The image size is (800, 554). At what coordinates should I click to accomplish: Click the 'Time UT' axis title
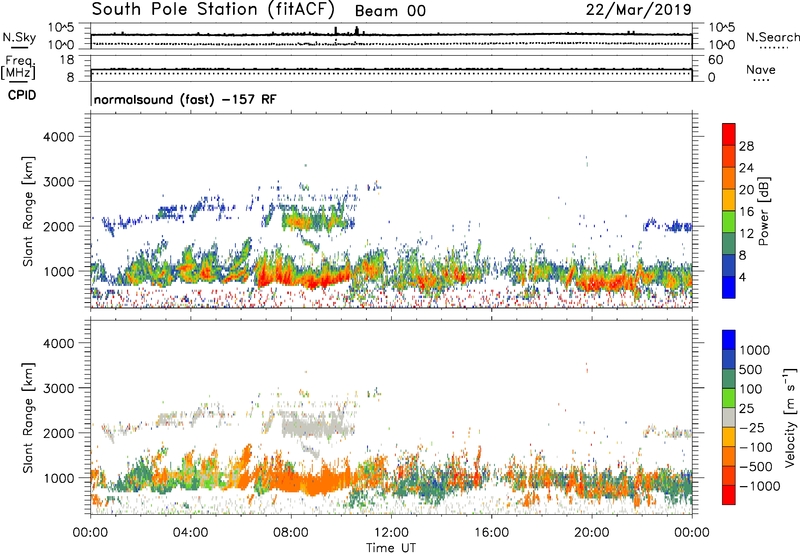click(391, 548)
